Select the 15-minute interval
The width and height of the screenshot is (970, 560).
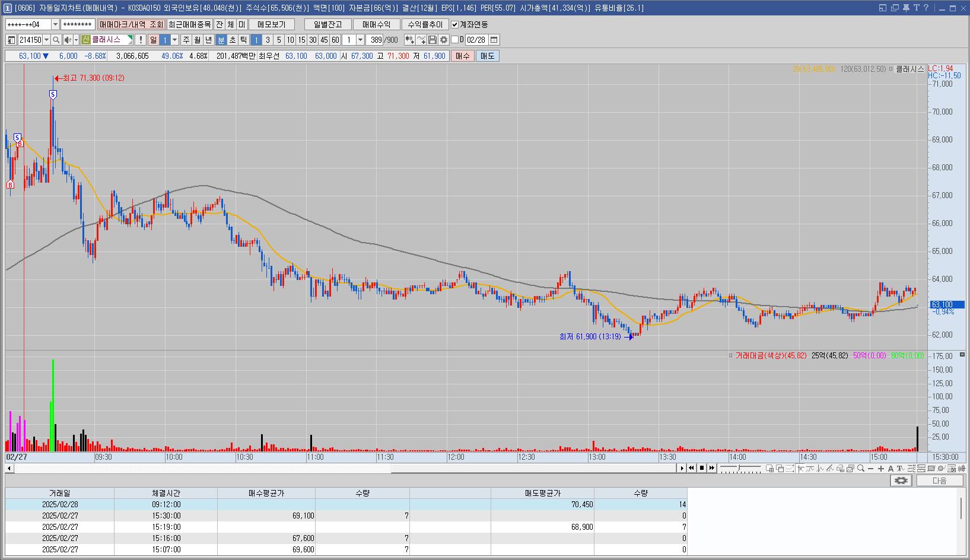[x=301, y=40]
